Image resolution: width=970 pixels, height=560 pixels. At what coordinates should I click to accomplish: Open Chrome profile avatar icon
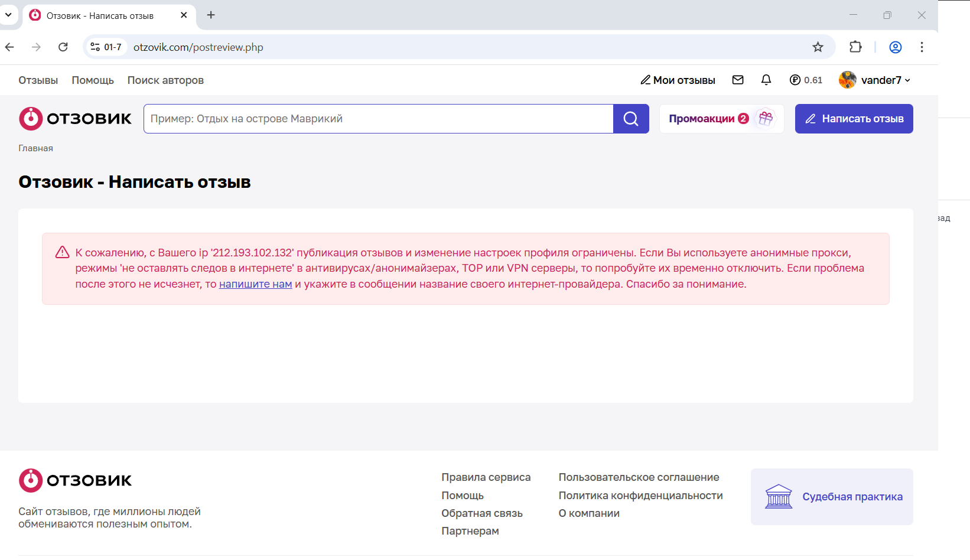click(x=896, y=47)
